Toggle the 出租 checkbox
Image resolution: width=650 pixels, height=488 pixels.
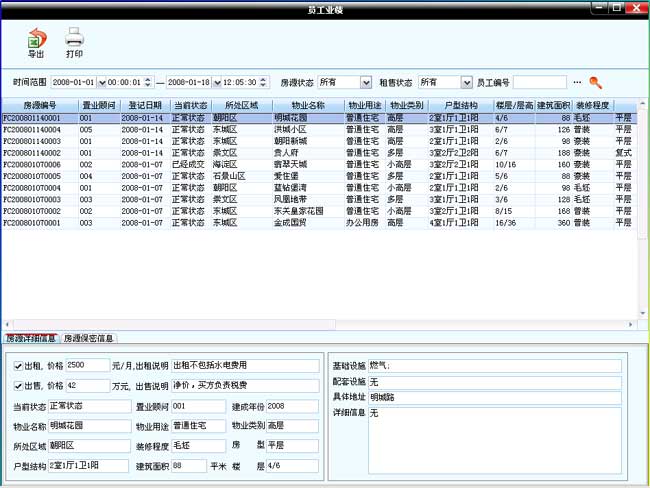(x=18, y=366)
